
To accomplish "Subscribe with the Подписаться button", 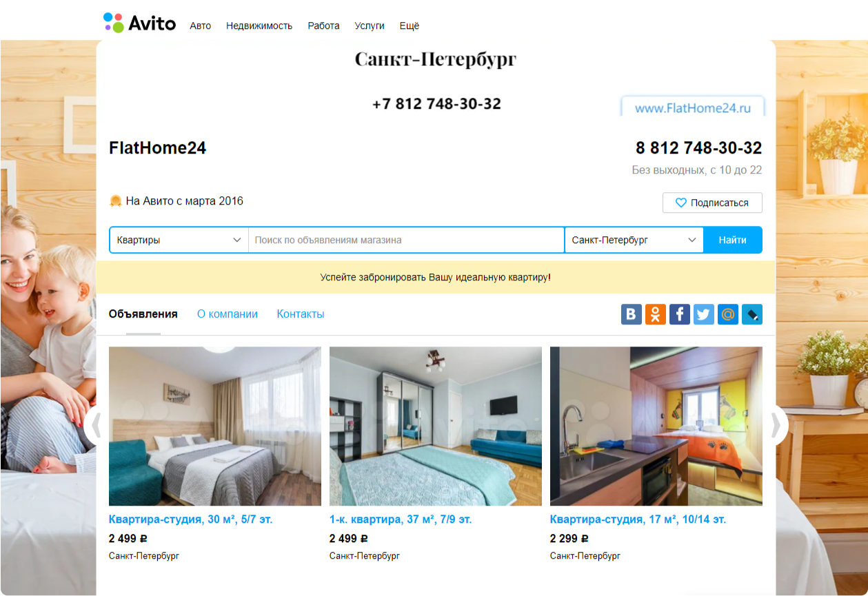I will click(712, 203).
